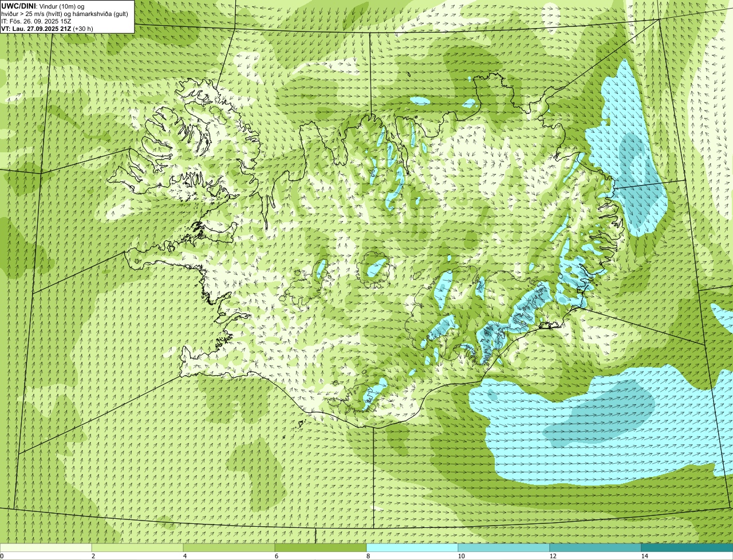Choose the darker green 6–8 color bar segment
Viewport: 733px width, 560px height.
coord(321,547)
